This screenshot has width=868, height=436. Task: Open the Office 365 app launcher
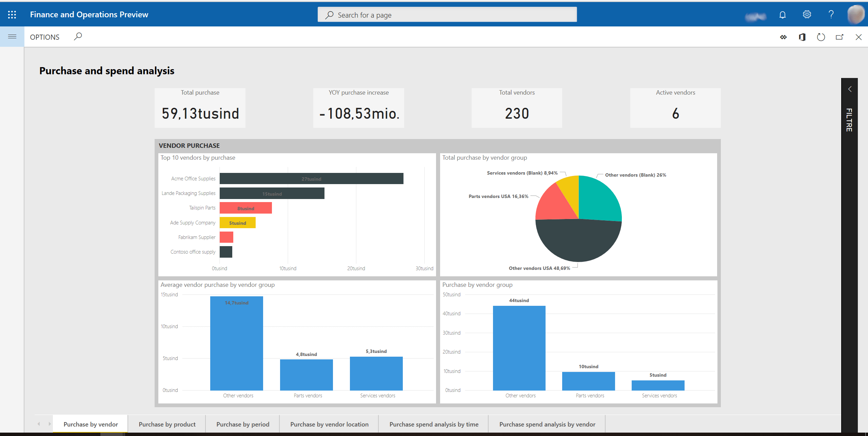[x=12, y=14]
